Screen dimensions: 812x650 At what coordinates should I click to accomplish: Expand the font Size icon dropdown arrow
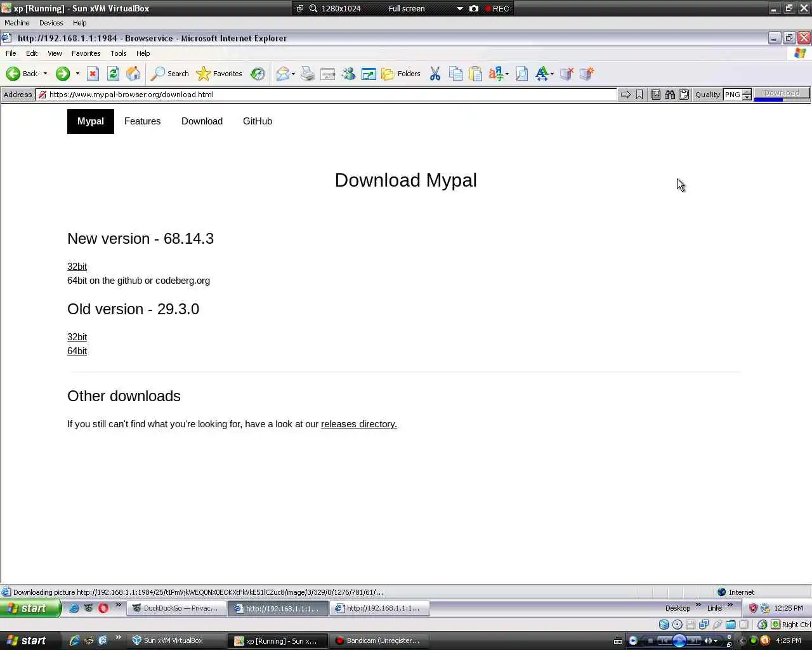(x=552, y=74)
